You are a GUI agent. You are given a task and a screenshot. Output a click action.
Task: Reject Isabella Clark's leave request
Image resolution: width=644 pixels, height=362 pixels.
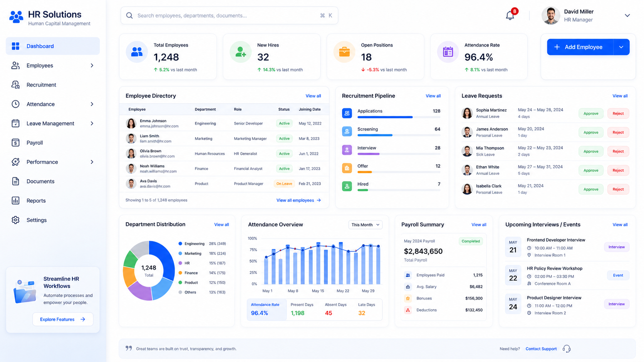point(618,189)
